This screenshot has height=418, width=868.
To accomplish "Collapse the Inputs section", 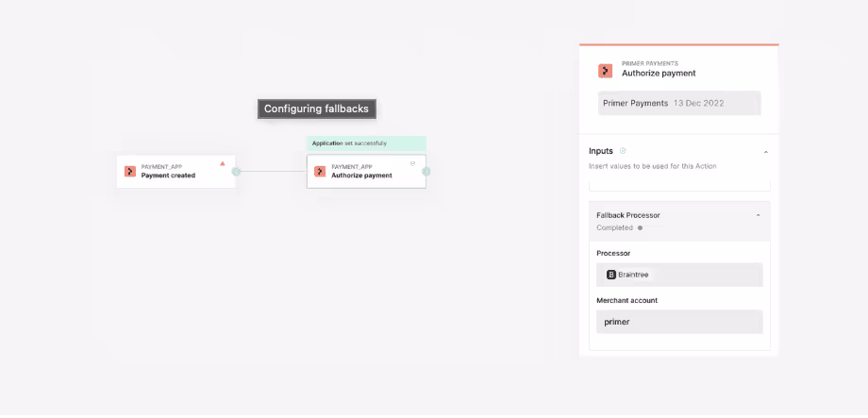I will point(765,152).
